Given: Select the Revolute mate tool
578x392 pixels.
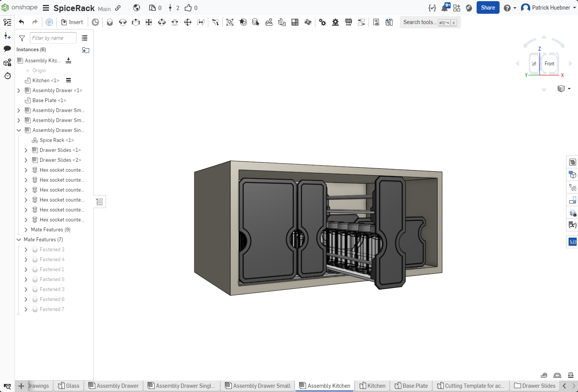Looking at the screenshot, I should click(x=123, y=22).
